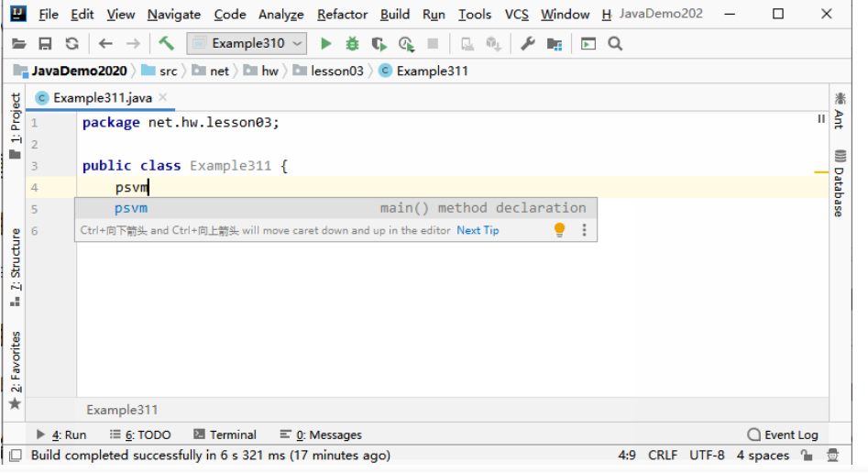
Task: Toggle the Ant tool window
Action: (x=840, y=111)
